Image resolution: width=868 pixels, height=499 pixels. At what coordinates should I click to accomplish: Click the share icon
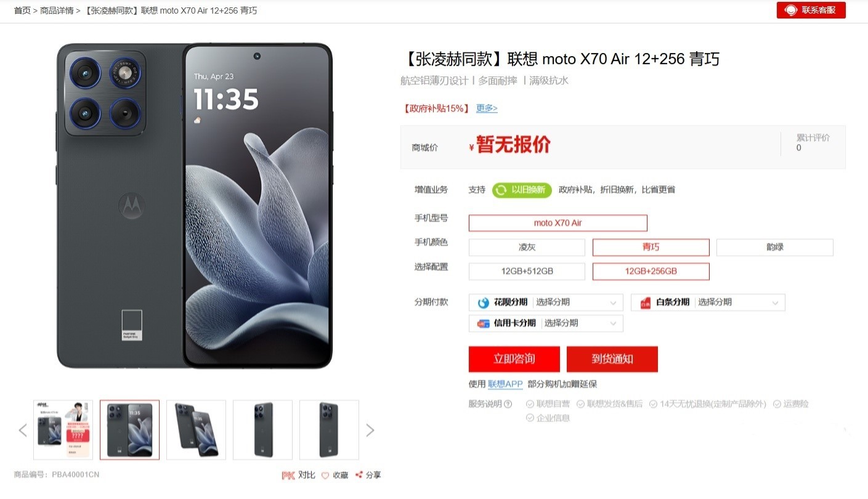(359, 475)
